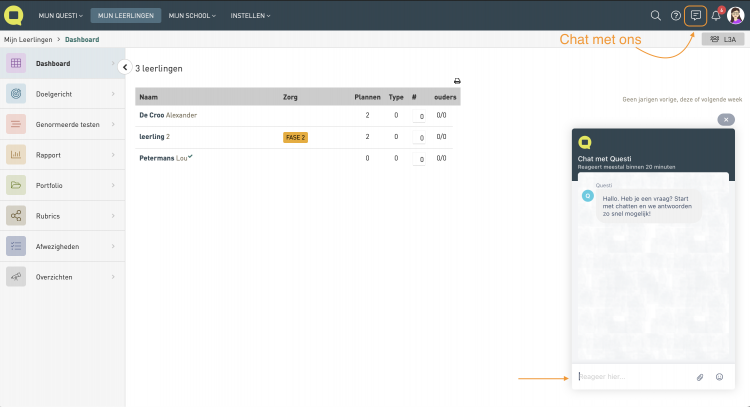Image resolution: width=750 pixels, height=407 pixels.
Task: Click the # input for leerling 2
Action: (x=419, y=137)
